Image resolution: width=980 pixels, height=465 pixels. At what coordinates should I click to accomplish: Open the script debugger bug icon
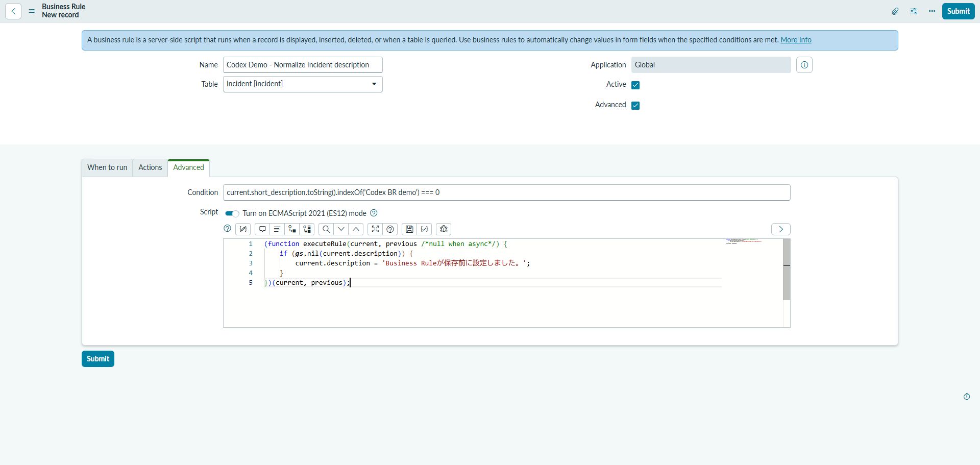pyautogui.click(x=444, y=229)
